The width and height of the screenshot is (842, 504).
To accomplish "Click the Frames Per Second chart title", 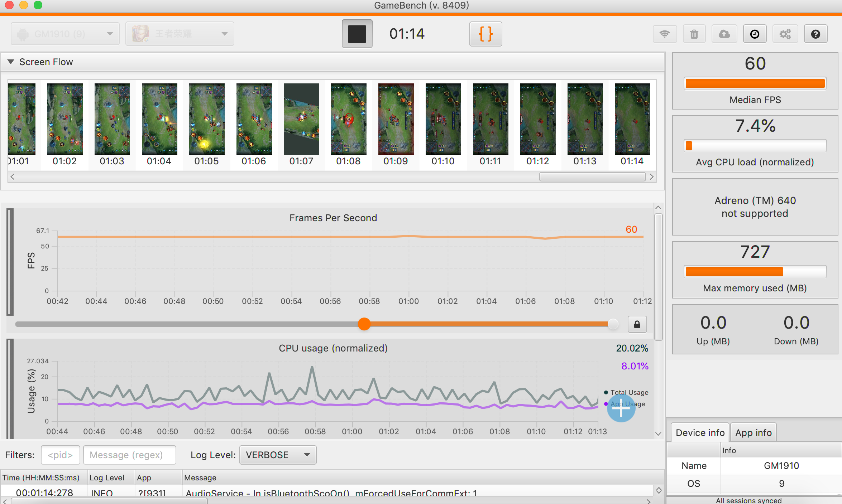I will (x=333, y=218).
